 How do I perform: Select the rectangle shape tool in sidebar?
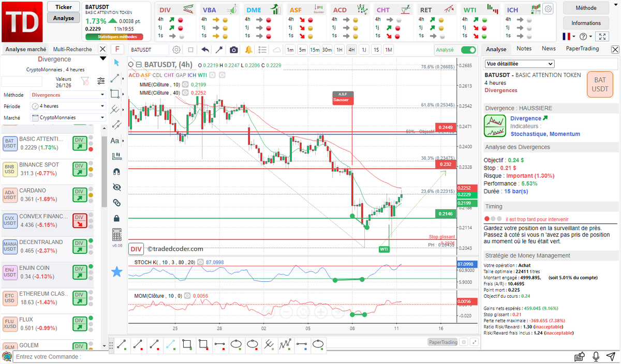pyautogui.click(x=115, y=94)
